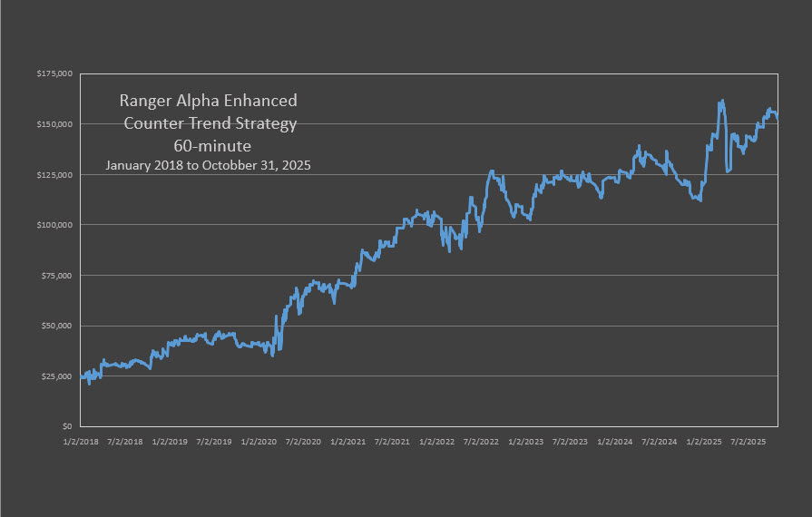Pick the $100,000 y-axis label
The image size is (812, 517).
(x=56, y=225)
